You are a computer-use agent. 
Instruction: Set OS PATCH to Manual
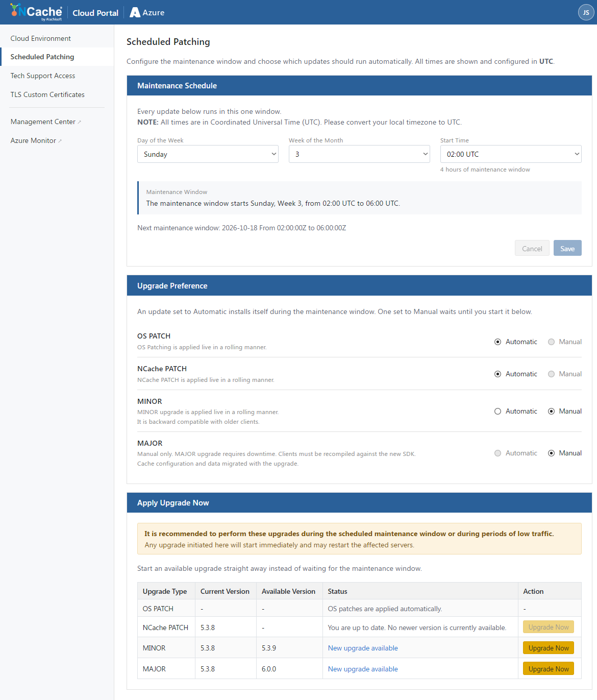(551, 342)
